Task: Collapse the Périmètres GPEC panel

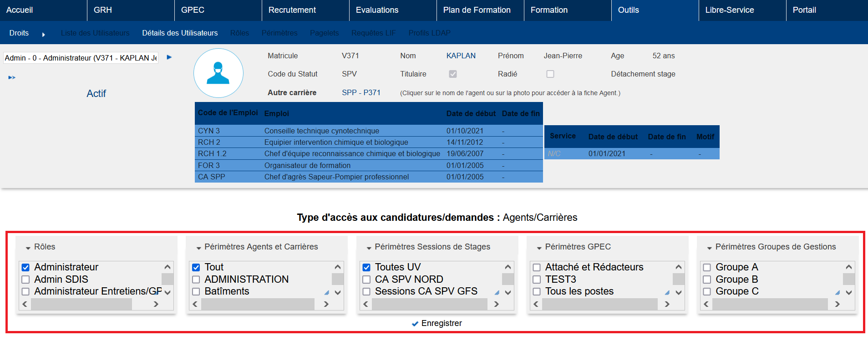Action: (x=539, y=248)
